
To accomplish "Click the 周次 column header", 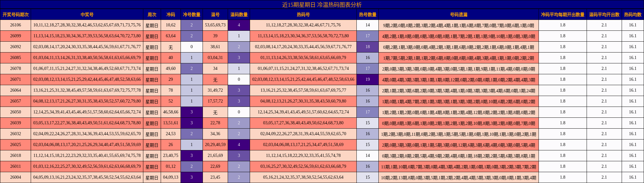I will (152, 15).
